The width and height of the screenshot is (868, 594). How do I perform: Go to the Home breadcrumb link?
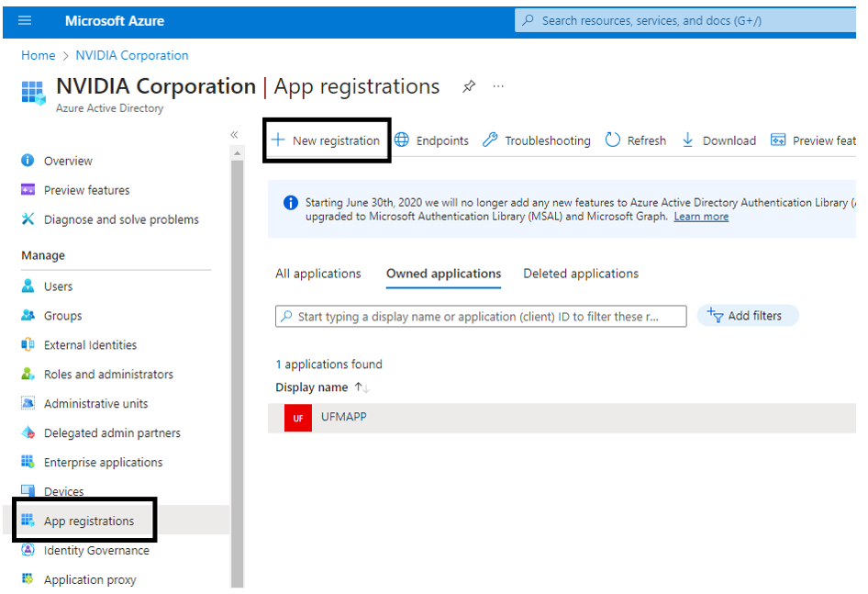(39, 55)
